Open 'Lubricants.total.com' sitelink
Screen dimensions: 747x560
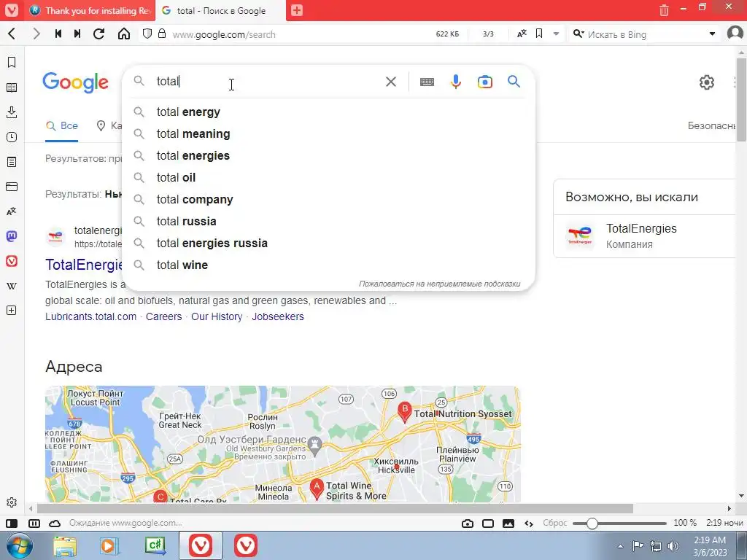[x=90, y=316]
